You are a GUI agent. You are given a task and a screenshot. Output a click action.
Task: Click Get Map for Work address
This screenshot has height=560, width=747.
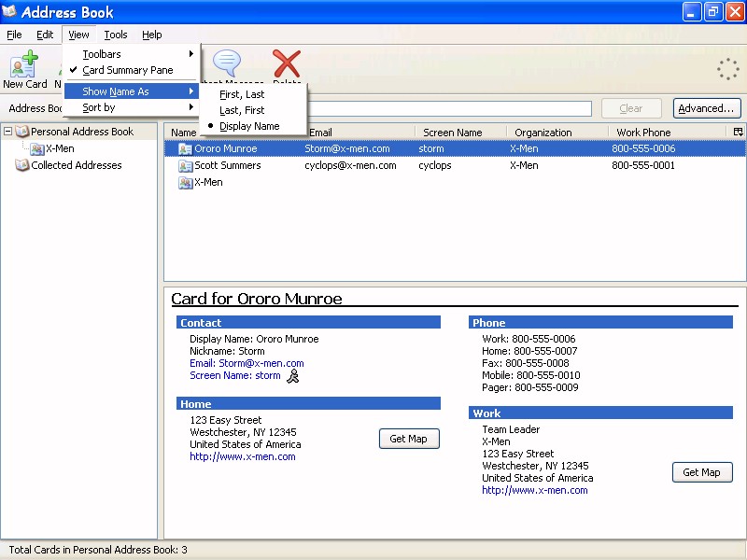702,472
